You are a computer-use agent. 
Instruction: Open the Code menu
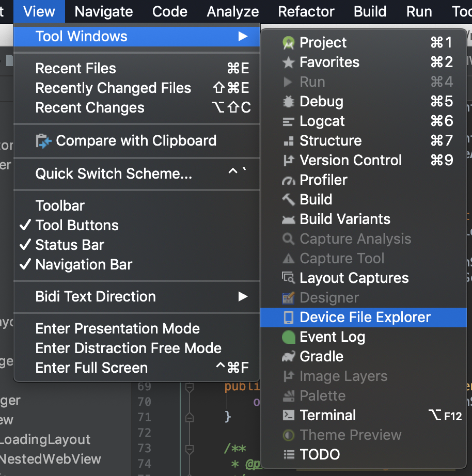(170, 11)
